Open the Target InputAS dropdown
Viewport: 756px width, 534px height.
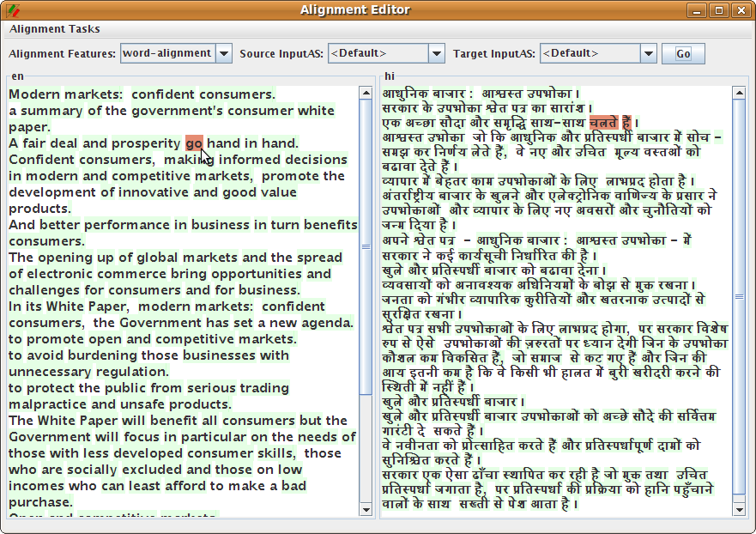tap(649, 53)
